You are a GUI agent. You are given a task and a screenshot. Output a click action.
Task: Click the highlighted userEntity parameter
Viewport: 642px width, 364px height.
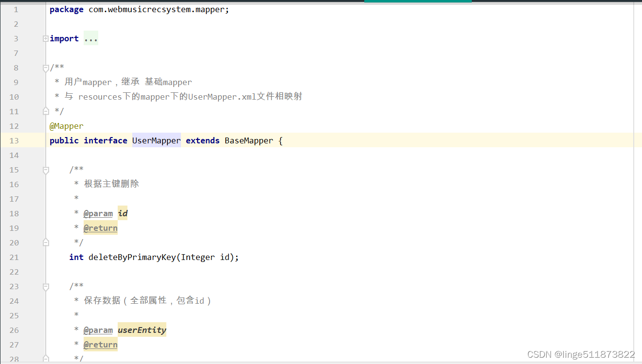pyautogui.click(x=142, y=330)
